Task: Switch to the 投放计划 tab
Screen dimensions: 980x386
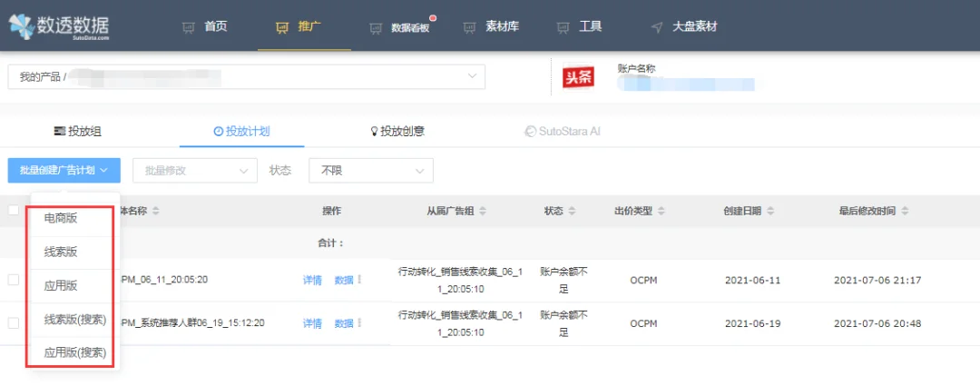Action: (x=242, y=132)
